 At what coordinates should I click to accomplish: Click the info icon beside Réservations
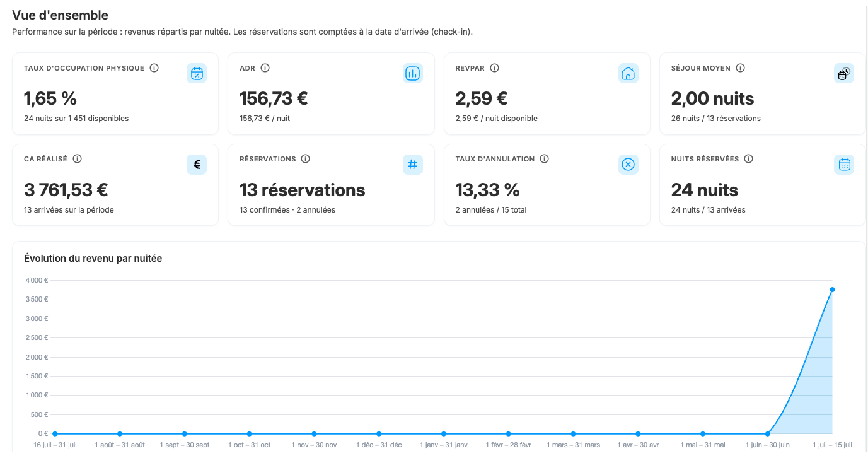[x=306, y=159]
